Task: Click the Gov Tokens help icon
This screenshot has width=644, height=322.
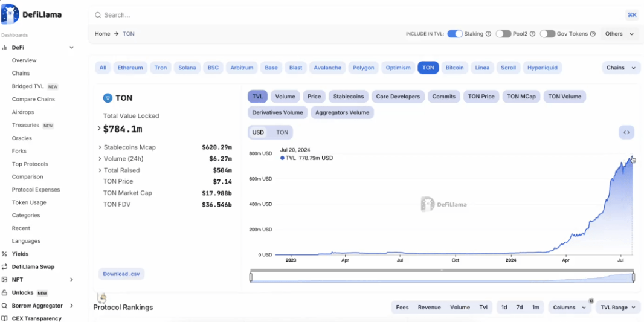Action: pyautogui.click(x=593, y=34)
